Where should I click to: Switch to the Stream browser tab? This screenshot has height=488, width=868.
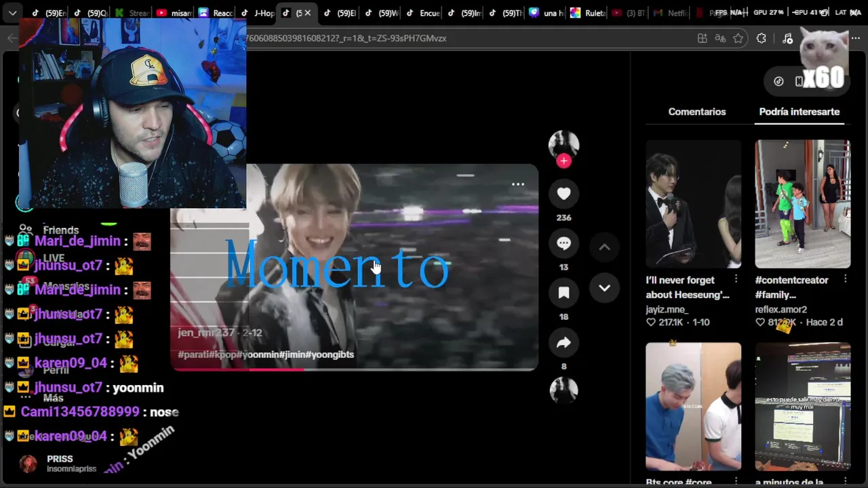(x=132, y=13)
